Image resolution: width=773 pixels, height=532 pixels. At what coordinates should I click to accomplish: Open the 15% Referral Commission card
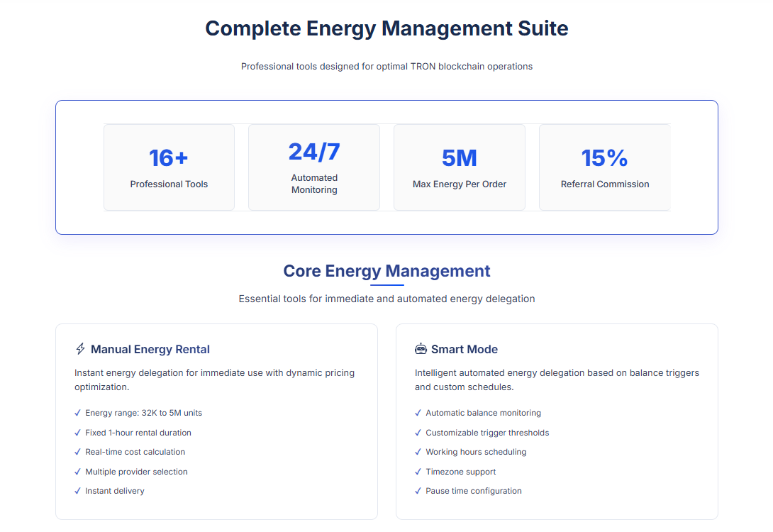[x=604, y=167]
